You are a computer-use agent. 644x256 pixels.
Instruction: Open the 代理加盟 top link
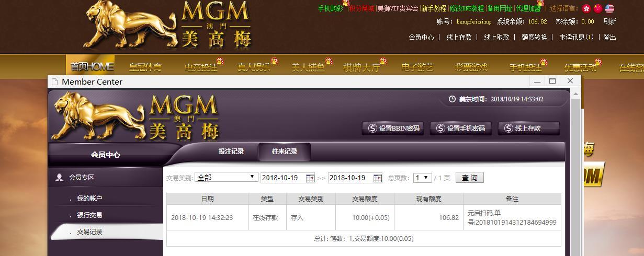click(528, 8)
